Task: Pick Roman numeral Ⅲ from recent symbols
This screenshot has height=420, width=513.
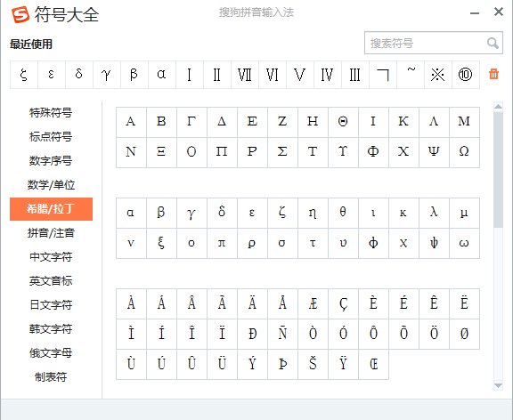Action: click(355, 75)
